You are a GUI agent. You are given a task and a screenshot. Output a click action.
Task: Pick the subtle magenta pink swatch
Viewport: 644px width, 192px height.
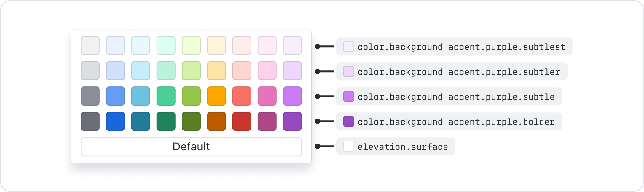pyautogui.click(x=267, y=96)
